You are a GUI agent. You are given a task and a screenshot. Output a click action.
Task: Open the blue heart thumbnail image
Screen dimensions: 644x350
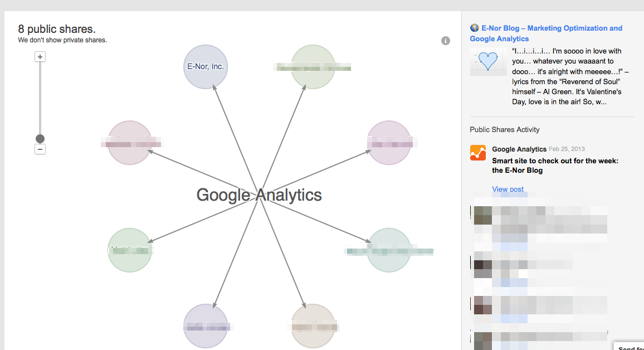coord(489,62)
